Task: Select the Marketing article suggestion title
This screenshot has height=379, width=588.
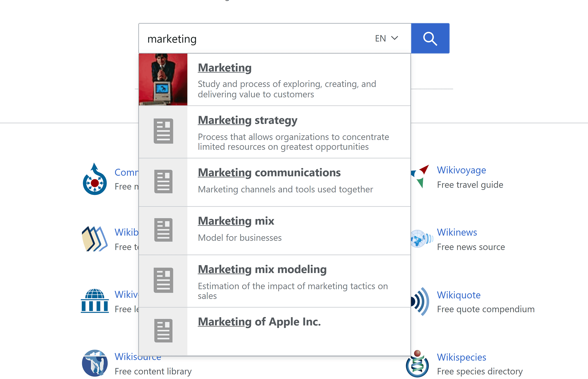Action: (x=225, y=68)
